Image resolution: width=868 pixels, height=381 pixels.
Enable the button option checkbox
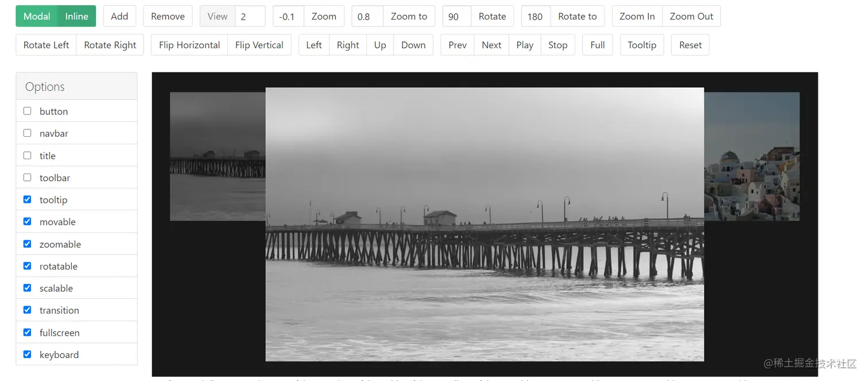[x=27, y=111]
